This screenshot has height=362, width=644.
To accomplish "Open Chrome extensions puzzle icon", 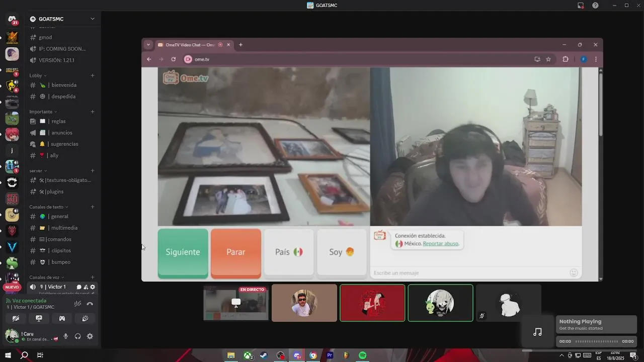I will [x=566, y=59].
